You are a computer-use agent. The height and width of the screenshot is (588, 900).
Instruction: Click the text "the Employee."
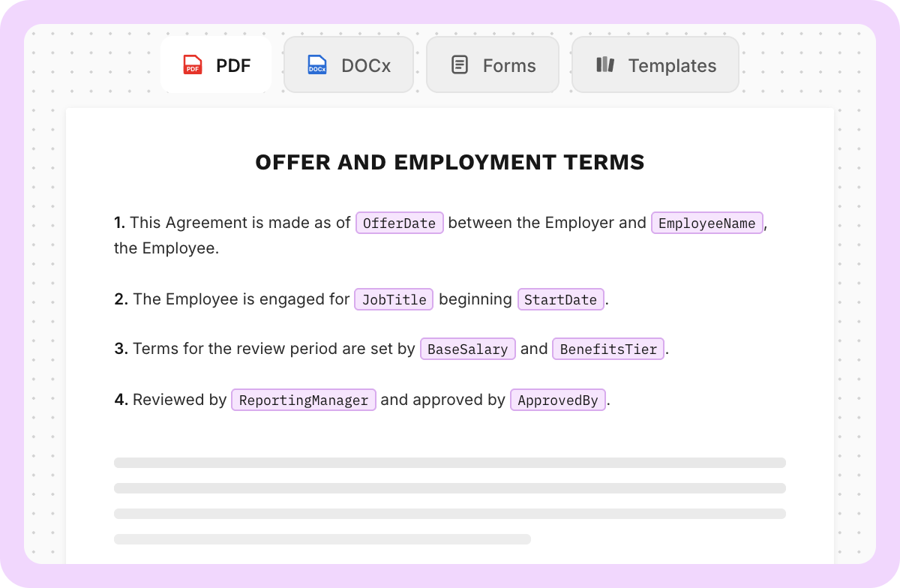(166, 248)
